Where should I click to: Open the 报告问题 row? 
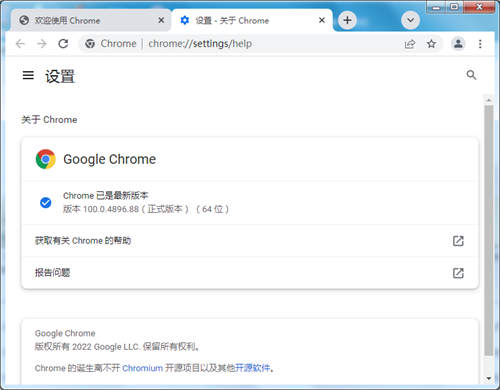tap(250, 273)
